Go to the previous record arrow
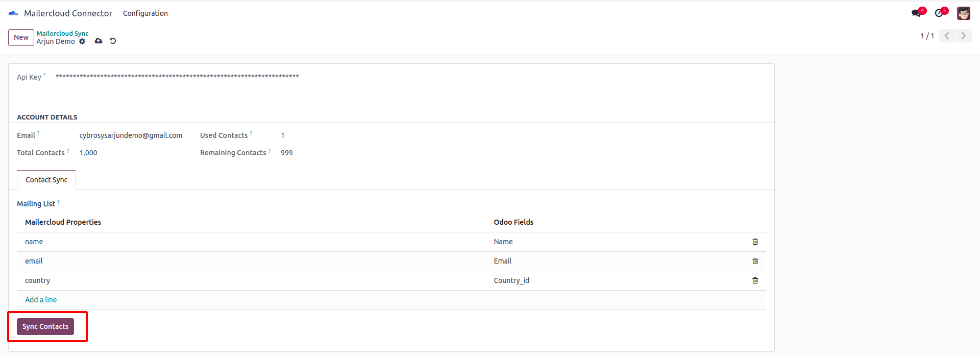 947,36
